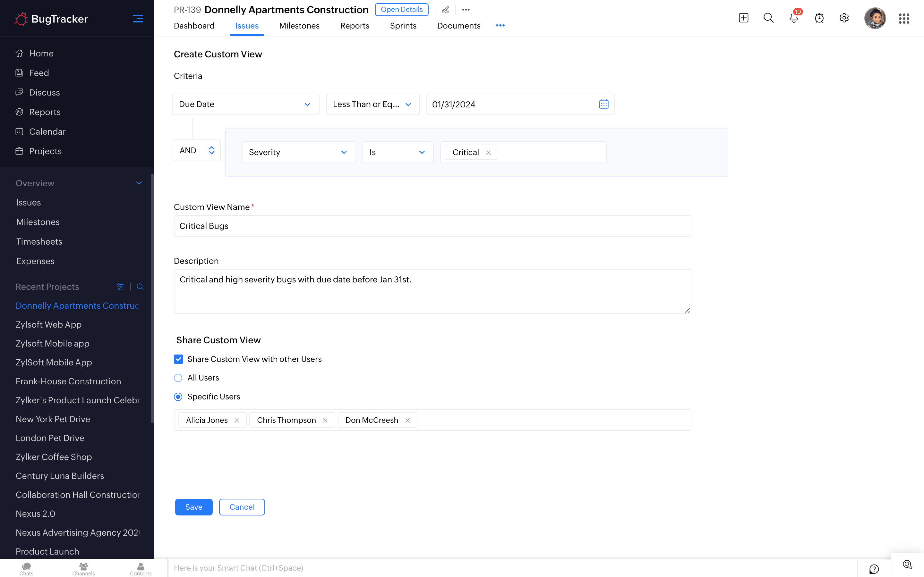Open the settings gear icon

[x=844, y=18]
